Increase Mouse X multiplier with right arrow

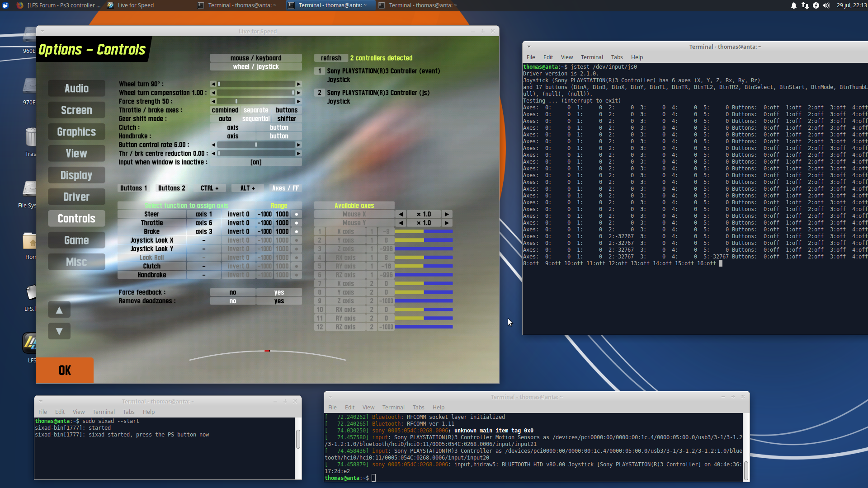(447, 214)
